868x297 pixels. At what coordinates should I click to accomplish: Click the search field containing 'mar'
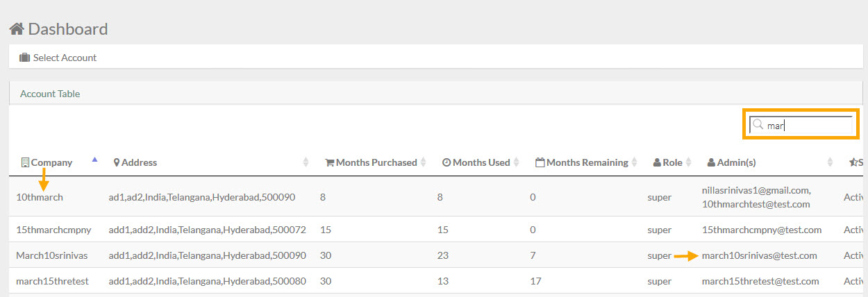tap(801, 125)
